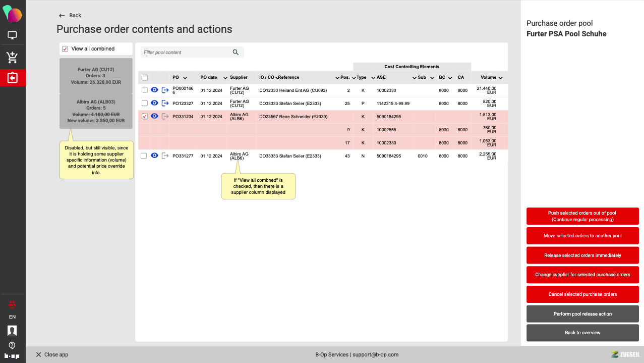The height and width of the screenshot is (363, 644).
Task: Uncheck the View all combined checkbox
Action: 65,49
